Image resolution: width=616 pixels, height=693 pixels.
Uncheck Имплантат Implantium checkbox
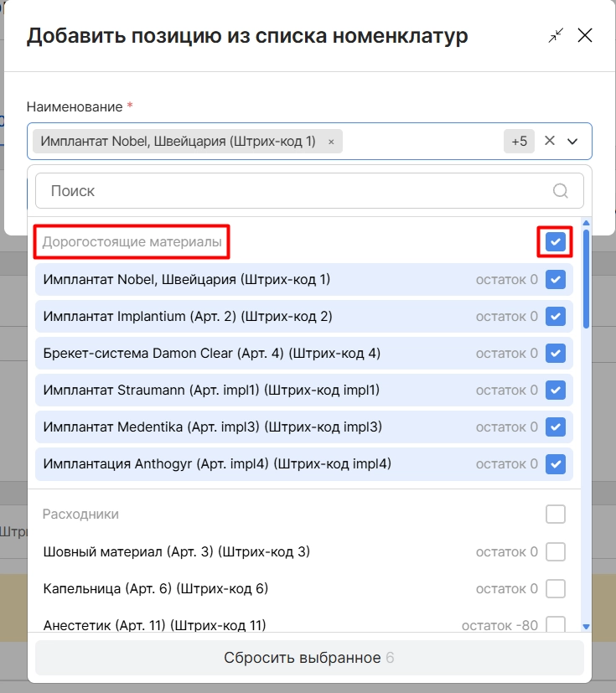[x=556, y=317]
